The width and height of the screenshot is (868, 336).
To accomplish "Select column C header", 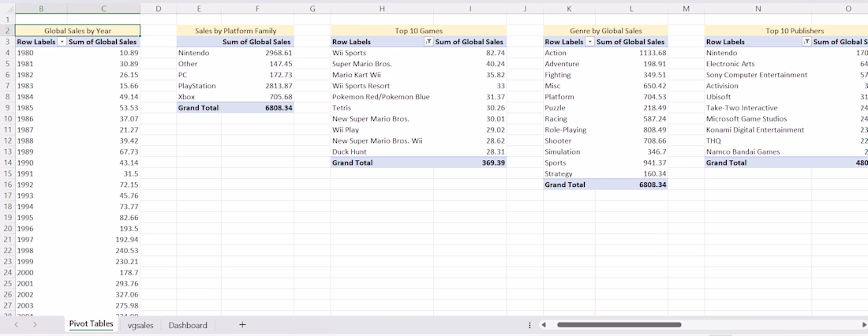I will click(103, 9).
